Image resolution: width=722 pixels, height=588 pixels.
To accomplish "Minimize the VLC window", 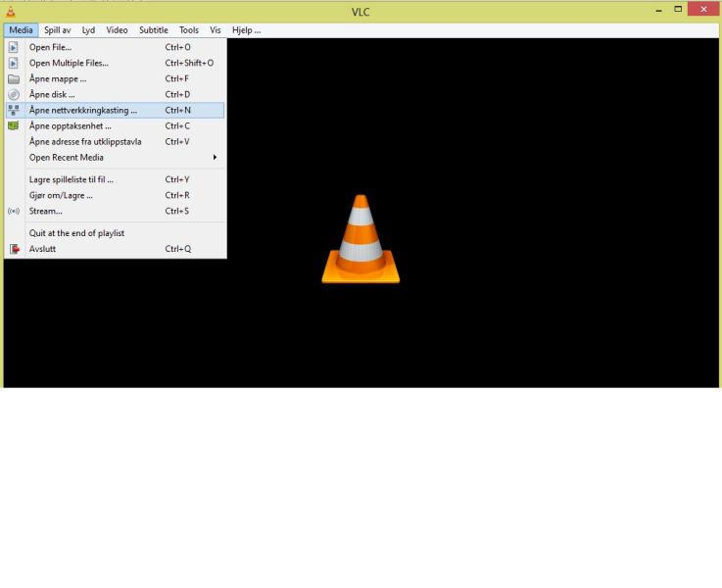I will coord(659,10).
